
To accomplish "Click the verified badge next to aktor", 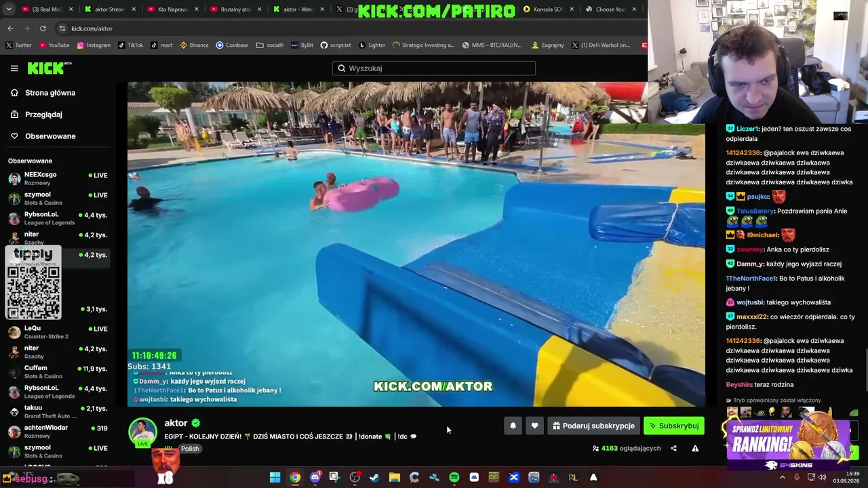I will [196, 424].
